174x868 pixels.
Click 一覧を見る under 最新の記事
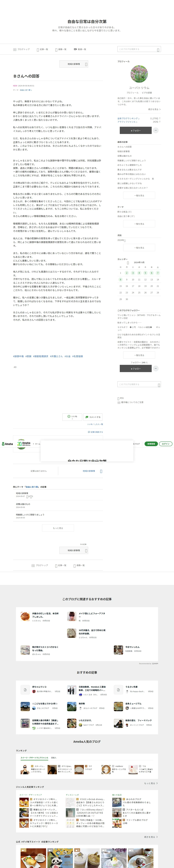point(139,195)
